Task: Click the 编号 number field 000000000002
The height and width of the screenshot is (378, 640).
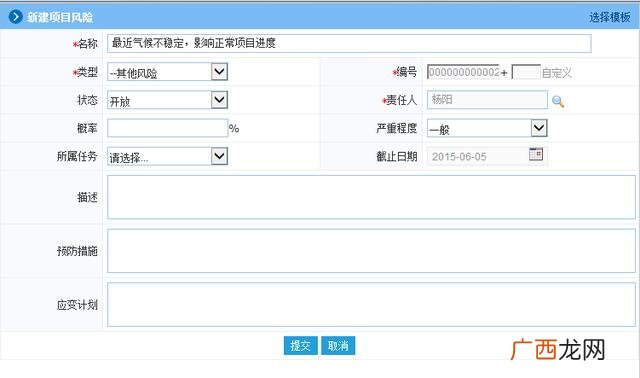Action: pos(463,72)
